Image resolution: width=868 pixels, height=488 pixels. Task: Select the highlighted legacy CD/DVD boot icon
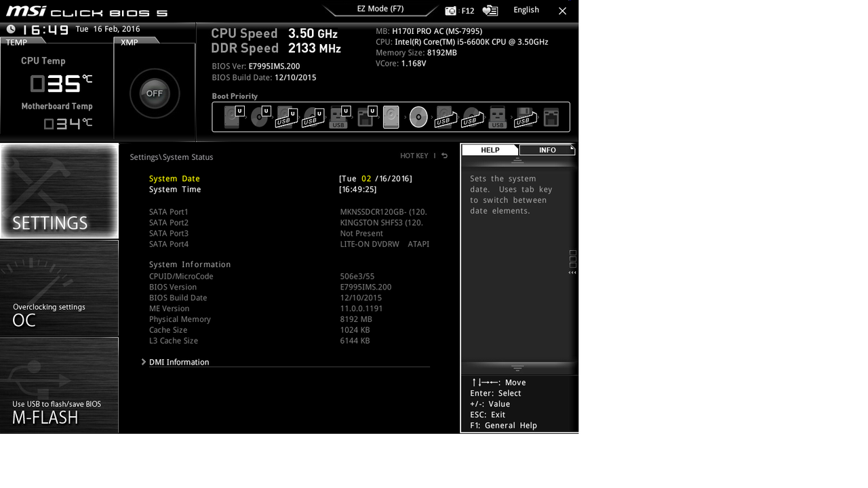(x=418, y=117)
